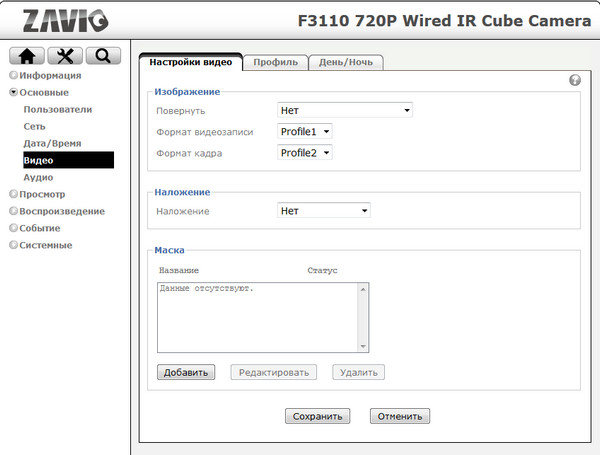This screenshot has height=455, width=600.
Task: Click the Добавить button
Action: tap(185, 372)
